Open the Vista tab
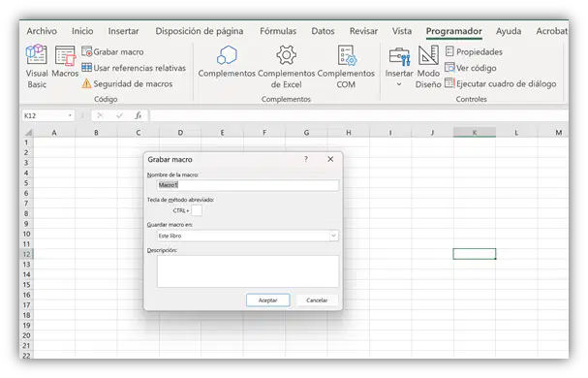The height and width of the screenshot is (378, 588). [402, 31]
